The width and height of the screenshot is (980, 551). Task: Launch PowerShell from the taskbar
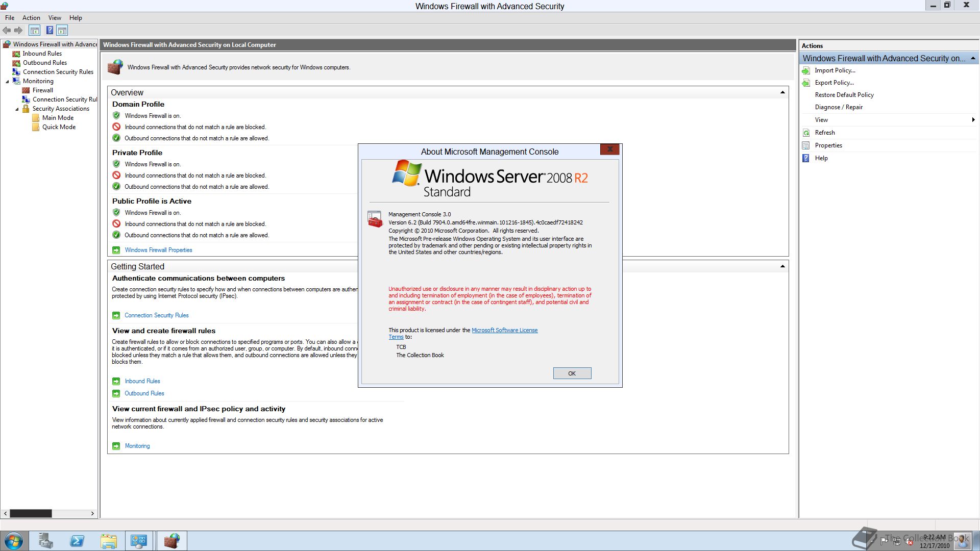77,541
